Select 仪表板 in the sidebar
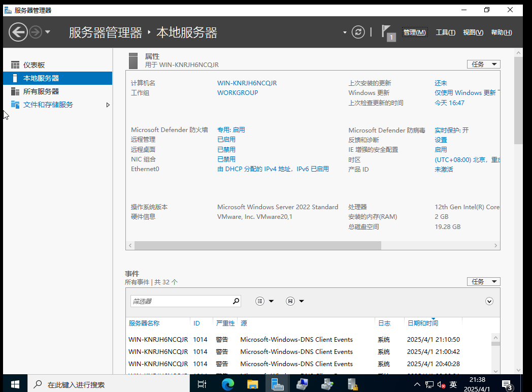This screenshot has height=392, width=532. pyautogui.click(x=58, y=65)
